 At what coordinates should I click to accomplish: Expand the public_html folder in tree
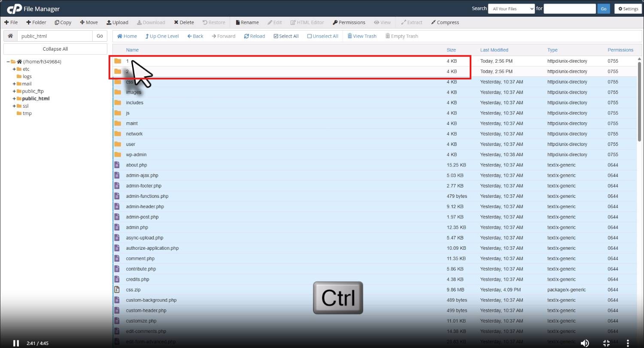tap(14, 98)
